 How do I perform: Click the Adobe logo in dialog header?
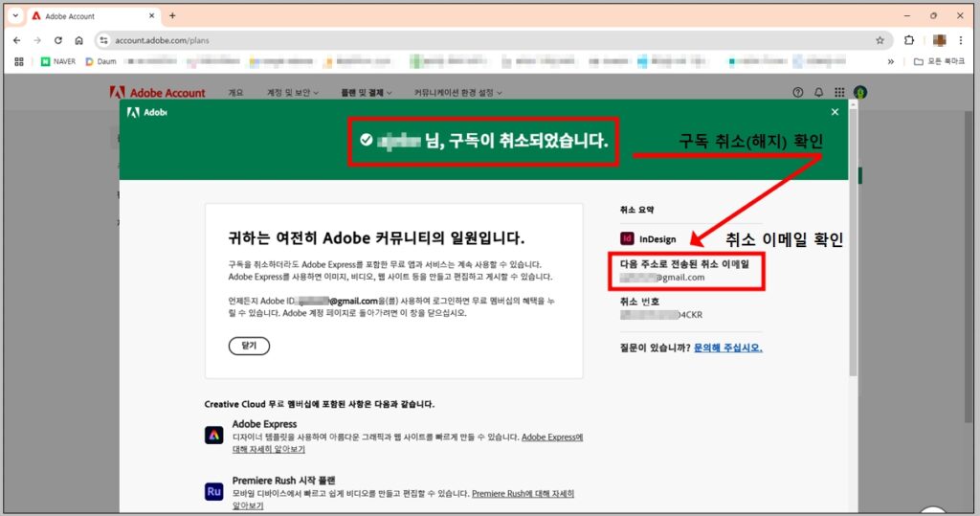146,113
